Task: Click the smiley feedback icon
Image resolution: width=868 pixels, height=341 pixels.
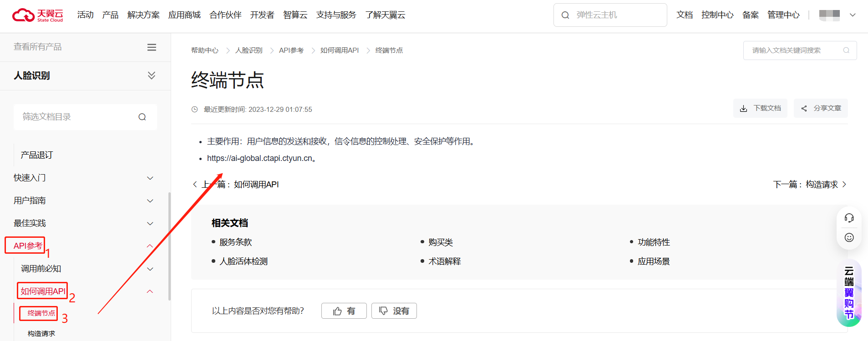Action: point(849,237)
